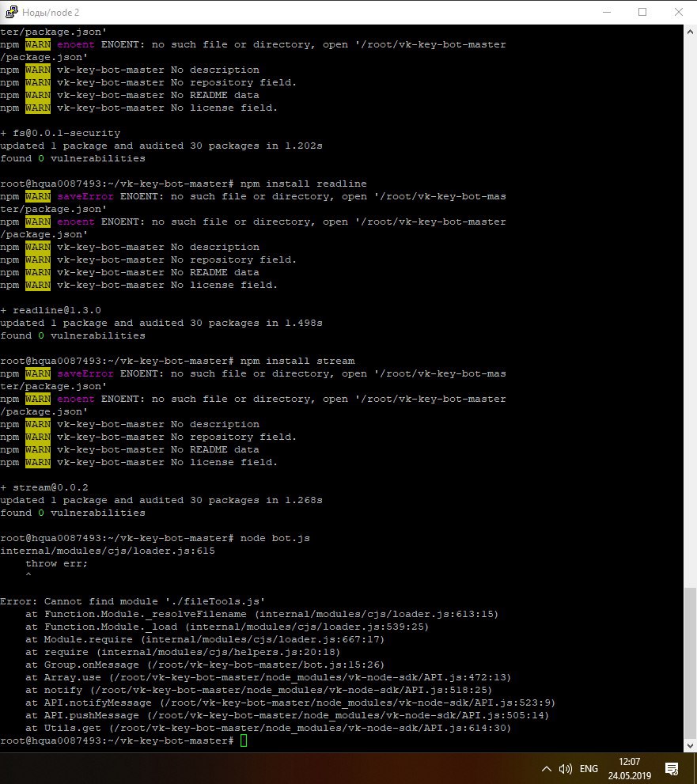
Task: Open the PuTTY window menu icon
Action: pyautogui.click(x=11, y=12)
